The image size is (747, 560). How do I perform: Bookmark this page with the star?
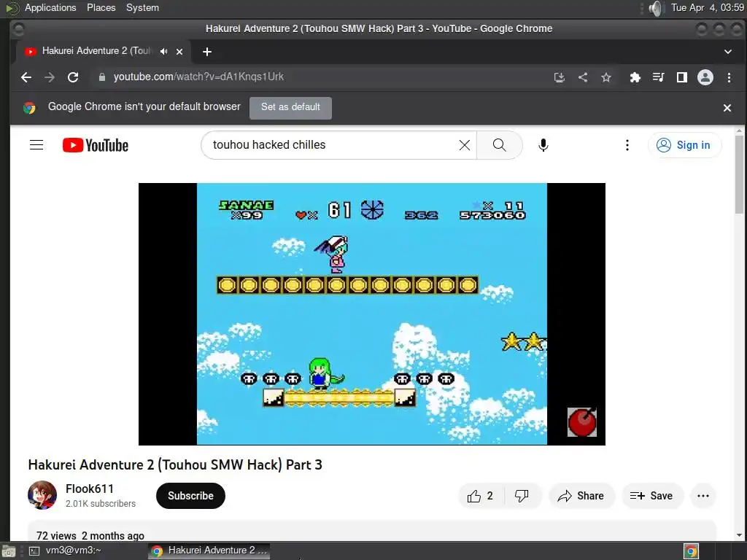[606, 77]
